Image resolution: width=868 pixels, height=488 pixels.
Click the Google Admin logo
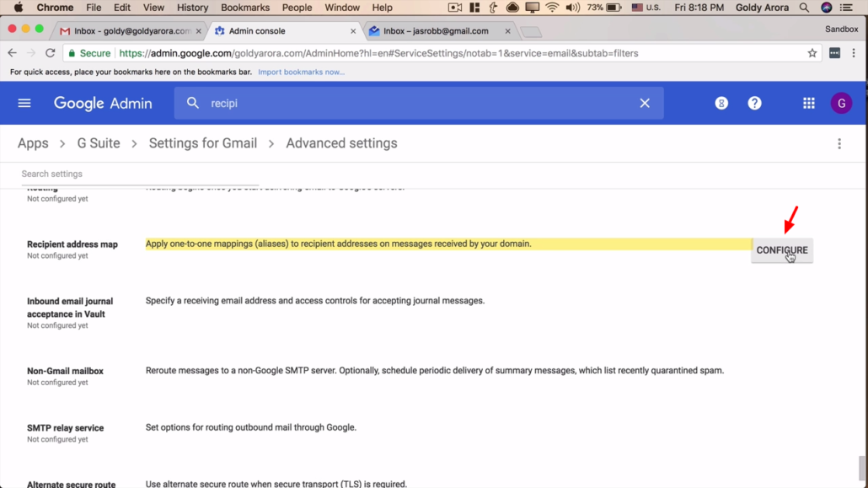(x=103, y=103)
